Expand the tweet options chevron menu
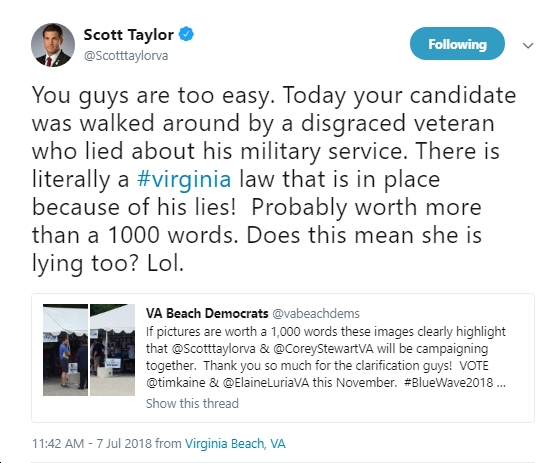Viewport: 556px width, 463px height. coord(528,45)
